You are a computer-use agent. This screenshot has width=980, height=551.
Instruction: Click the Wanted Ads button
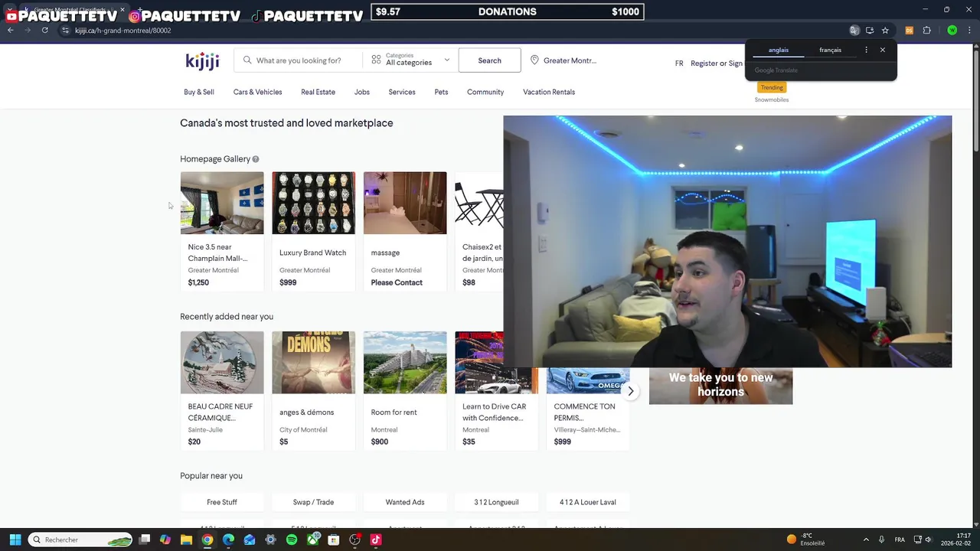[405, 502]
